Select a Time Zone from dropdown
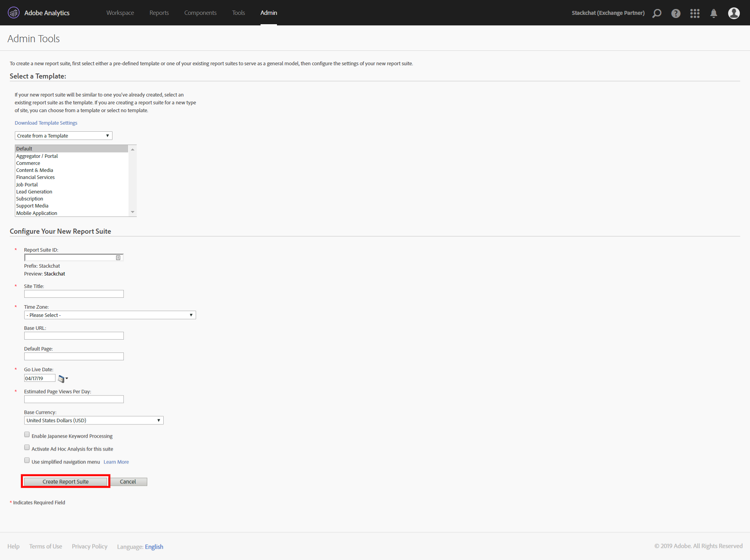Image resolution: width=750 pixels, height=560 pixels. pyautogui.click(x=109, y=315)
